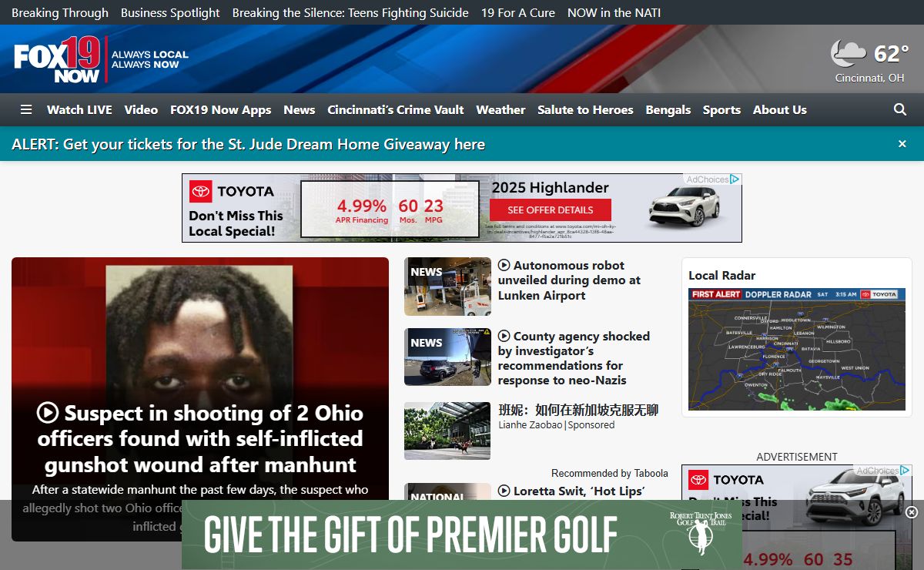Click the sponsored Lianhe Zaobao thumbnail
The height and width of the screenshot is (570, 924).
(447, 431)
